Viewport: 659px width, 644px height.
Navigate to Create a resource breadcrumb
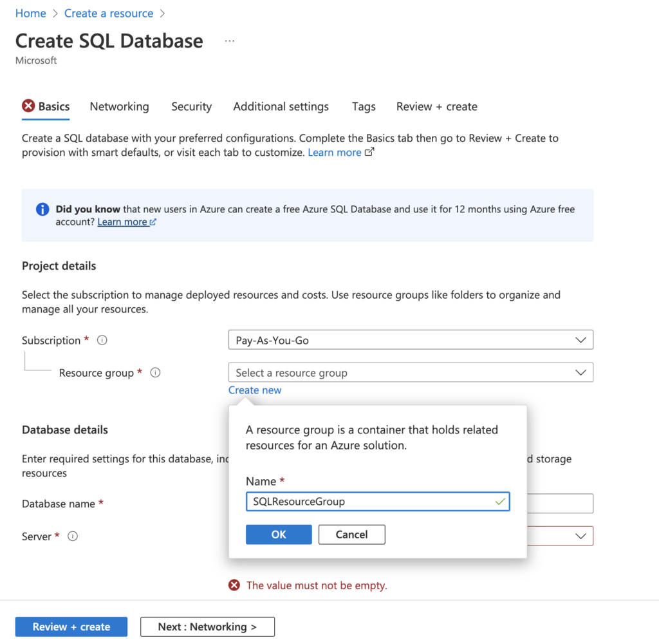(108, 13)
